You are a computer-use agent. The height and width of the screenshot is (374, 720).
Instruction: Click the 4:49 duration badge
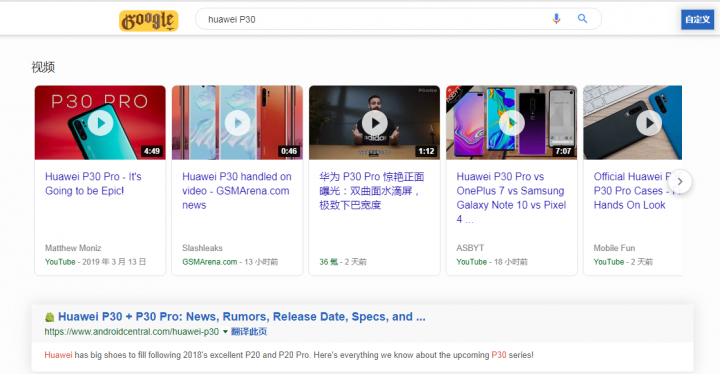tap(152, 151)
